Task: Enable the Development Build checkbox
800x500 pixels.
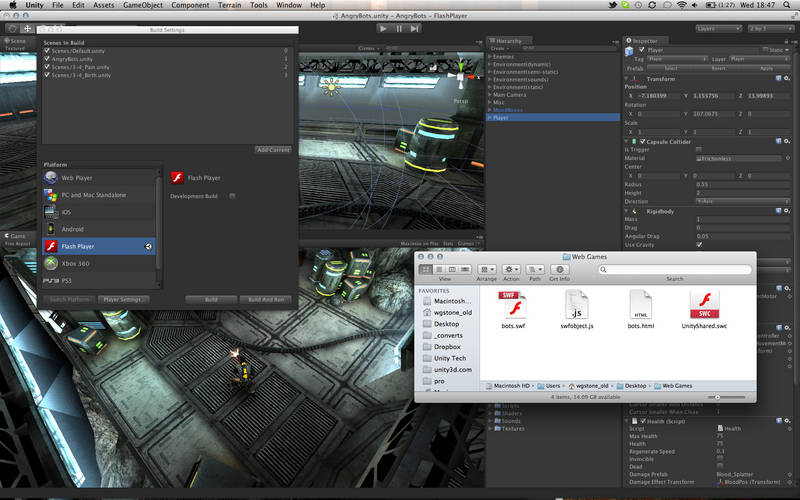Action: tap(232, 196)
